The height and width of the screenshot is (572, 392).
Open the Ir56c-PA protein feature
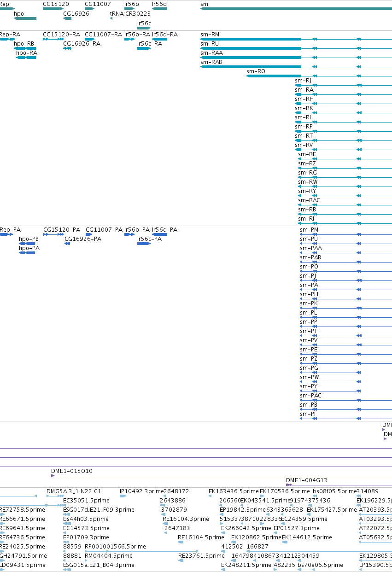(x=144, y=244)
